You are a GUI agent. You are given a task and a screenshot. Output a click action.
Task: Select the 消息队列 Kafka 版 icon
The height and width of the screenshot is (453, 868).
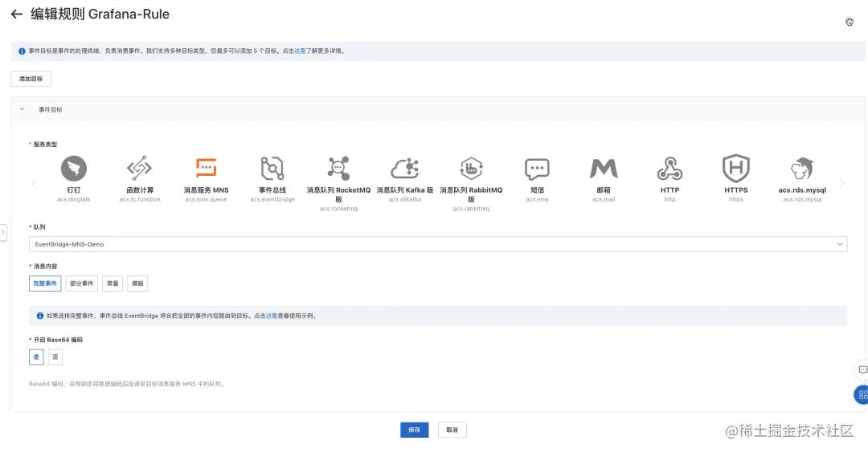coord(404,168)
